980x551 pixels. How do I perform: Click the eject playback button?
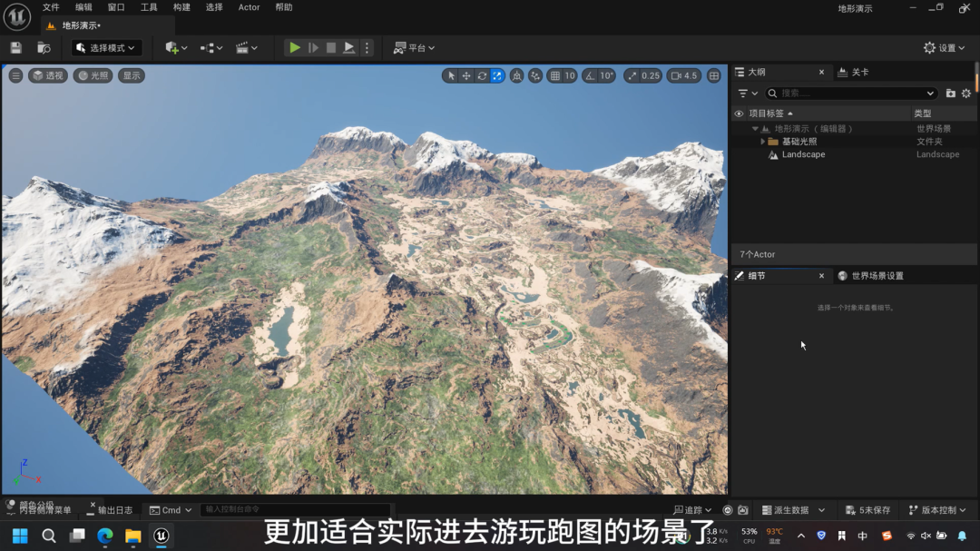[x=349, y=47]
